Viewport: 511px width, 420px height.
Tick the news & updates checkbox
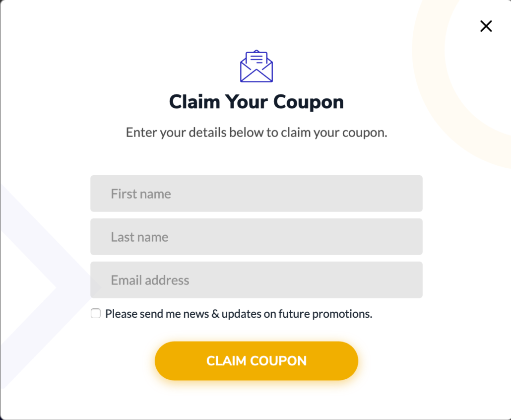point(95,313)
